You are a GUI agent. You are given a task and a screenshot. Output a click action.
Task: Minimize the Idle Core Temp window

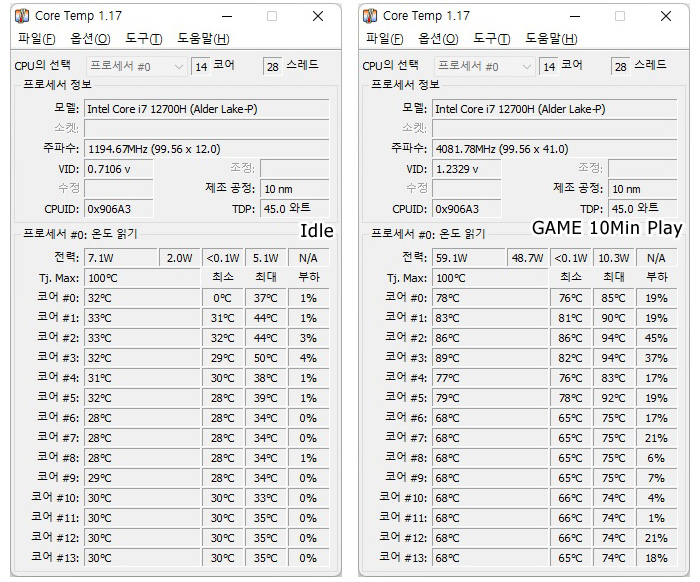click(227, 16)
